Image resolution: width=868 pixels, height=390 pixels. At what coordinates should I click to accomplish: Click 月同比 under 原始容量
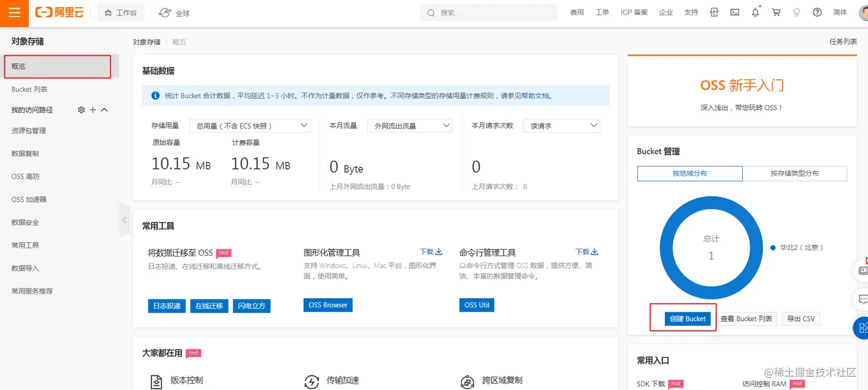click(162, 182)
